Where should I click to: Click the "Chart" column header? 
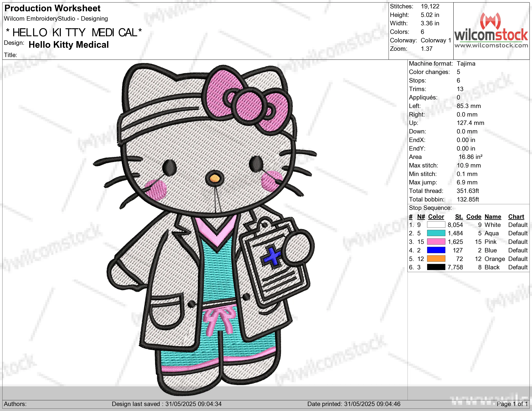[x=516, y=217]
